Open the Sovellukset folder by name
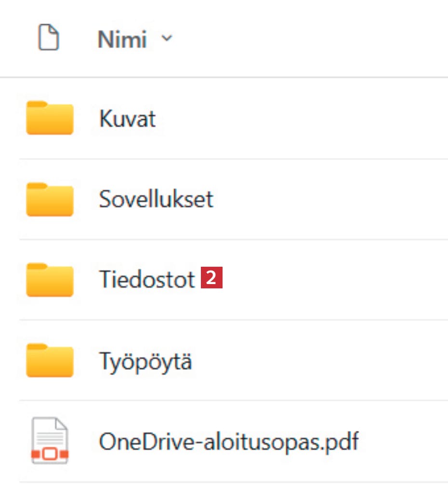Screen dimensions: 448x493 click(156, 199)
